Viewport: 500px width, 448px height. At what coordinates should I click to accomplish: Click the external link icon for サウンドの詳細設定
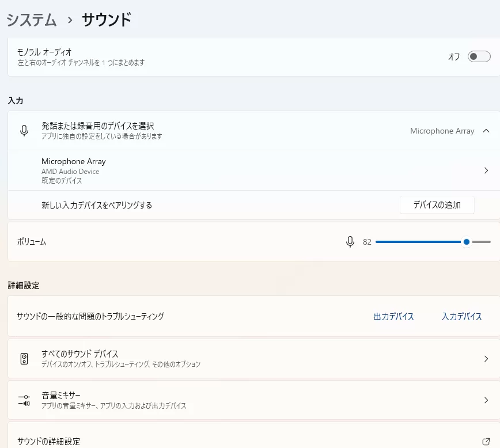click(486, 442)
